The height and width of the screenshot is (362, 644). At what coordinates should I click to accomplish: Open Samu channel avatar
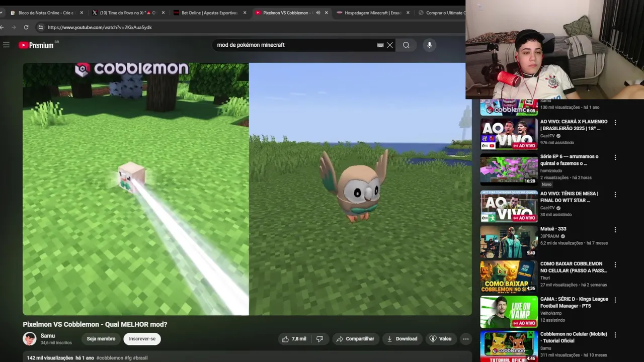point(30,339)
